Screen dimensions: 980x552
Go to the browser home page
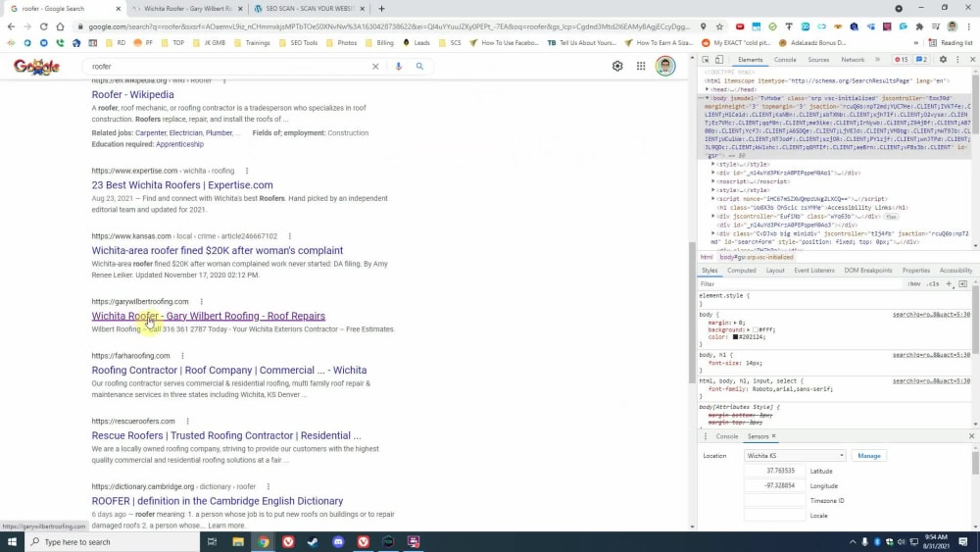(60, 26)
